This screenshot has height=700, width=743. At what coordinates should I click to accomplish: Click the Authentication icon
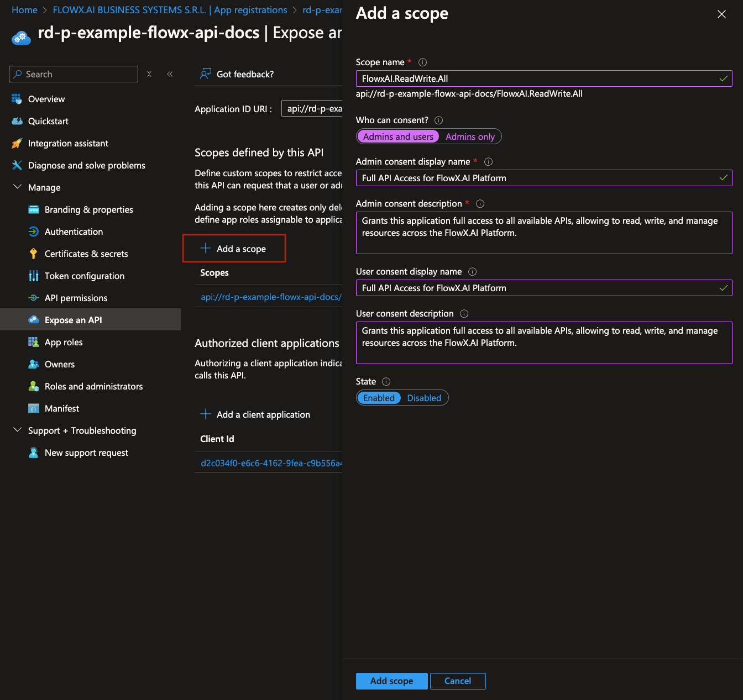[34, 231]
